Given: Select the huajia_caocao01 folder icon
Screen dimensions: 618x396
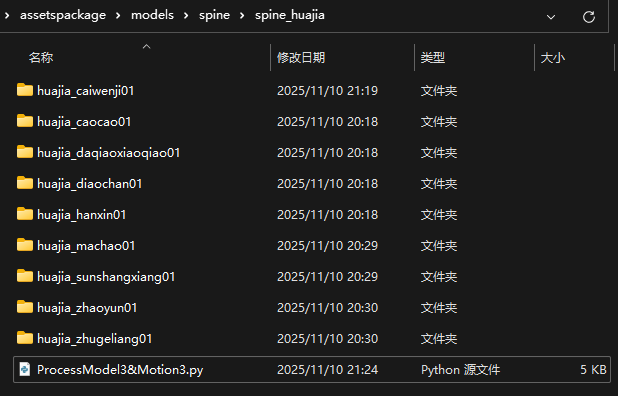Looking at the screenshot, I should pyautogui.click(x=25, y=121).
